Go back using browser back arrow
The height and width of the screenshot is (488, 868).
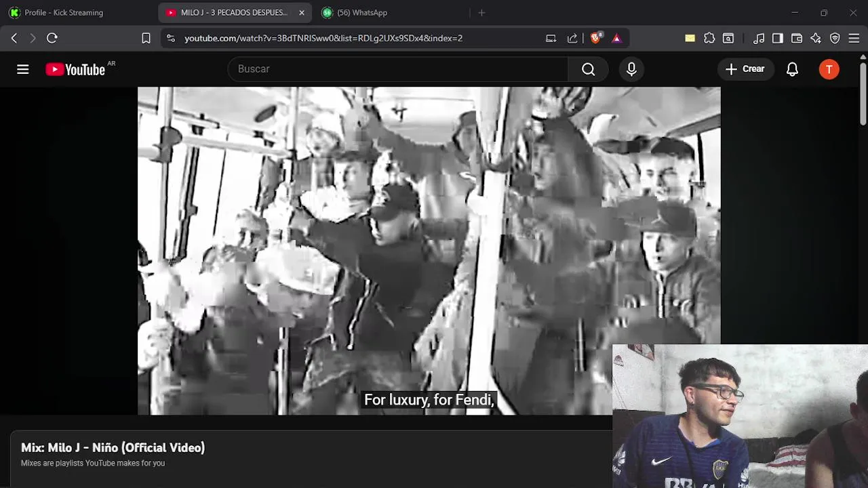tap(14, 38)
